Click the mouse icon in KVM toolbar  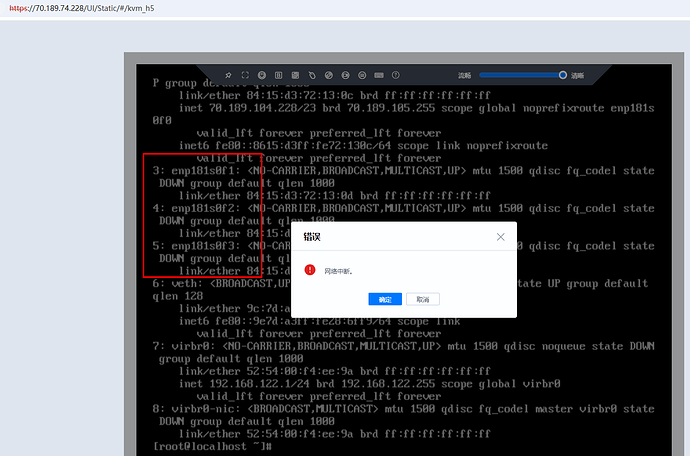pyautogui.click(x=311, y=75)
